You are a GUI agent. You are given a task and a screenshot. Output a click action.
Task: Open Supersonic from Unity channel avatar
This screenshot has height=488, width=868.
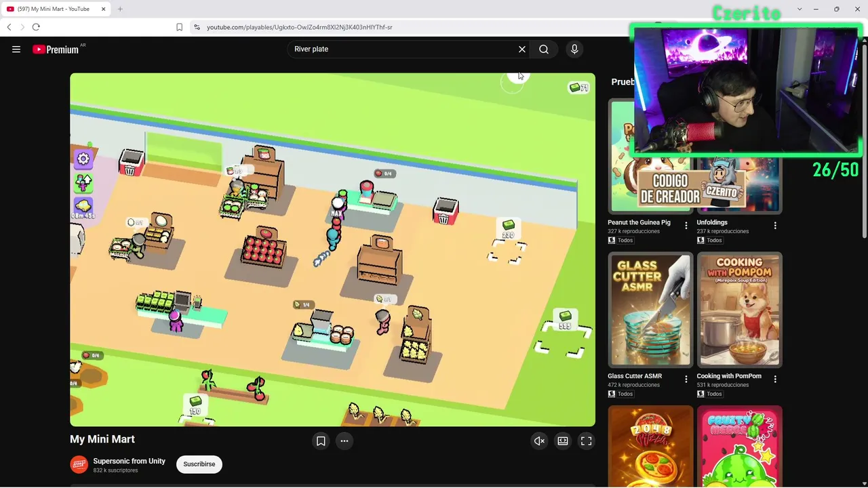[79, 464]
